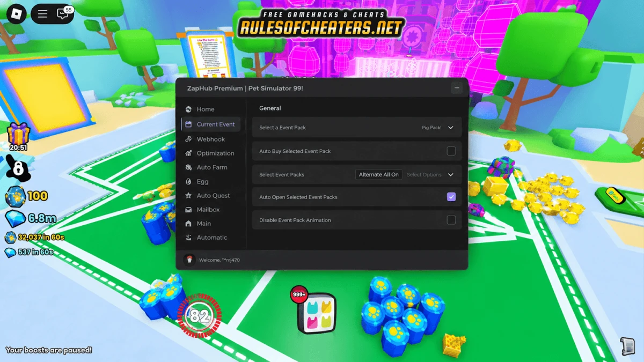The width and height of the screenshot is (644, 362).
Task: Expand the Select Event Packs options dropdown
Action: click(451, 174)
